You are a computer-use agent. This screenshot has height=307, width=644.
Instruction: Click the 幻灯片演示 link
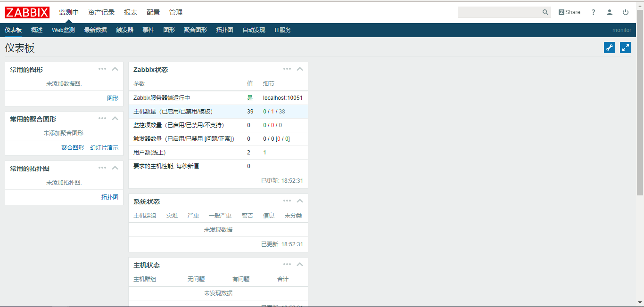coord(104,148)
